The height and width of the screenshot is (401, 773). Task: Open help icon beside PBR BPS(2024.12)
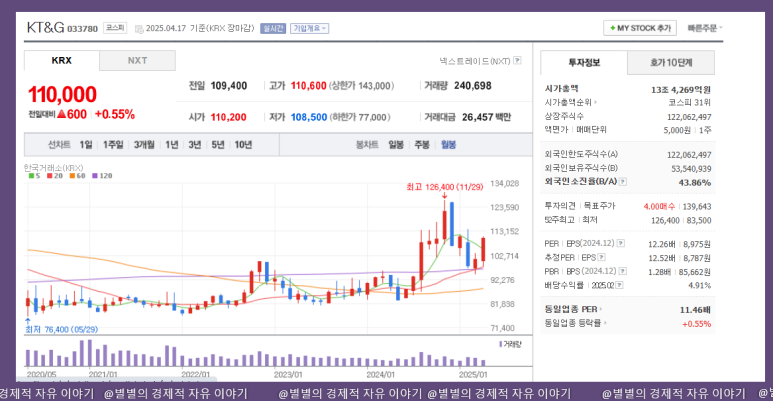[x=623, y=271]
